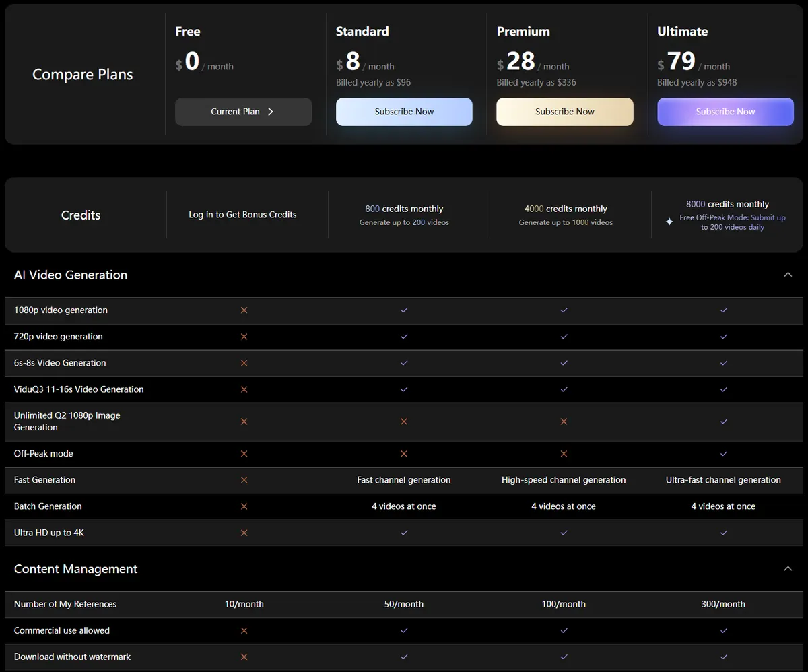Click the checkmark for Ultimate ViduQ3 11-16s Video Generation
Screen dimensions: 808x672
click(x=724, y=389)
